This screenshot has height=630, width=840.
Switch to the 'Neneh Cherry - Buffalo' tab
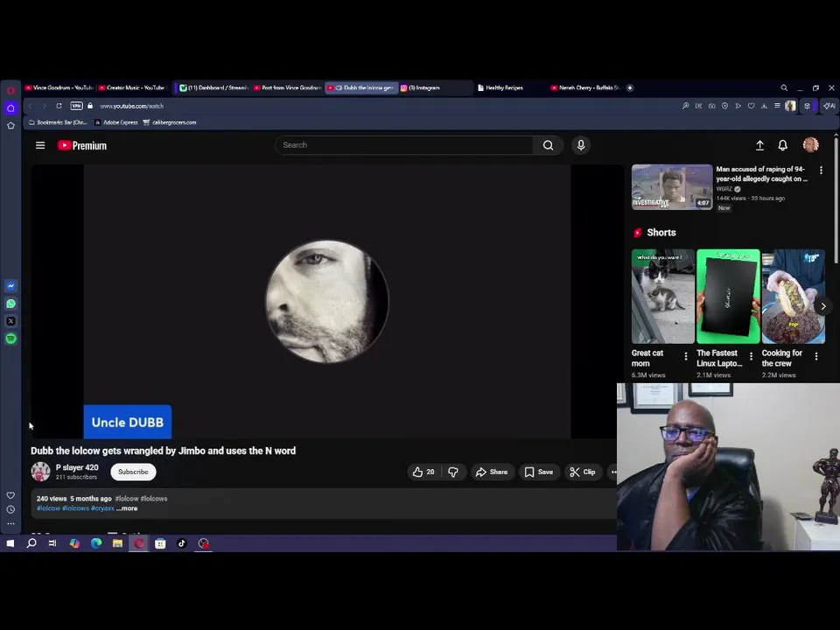pyautogui.click(x=585, y=87)
